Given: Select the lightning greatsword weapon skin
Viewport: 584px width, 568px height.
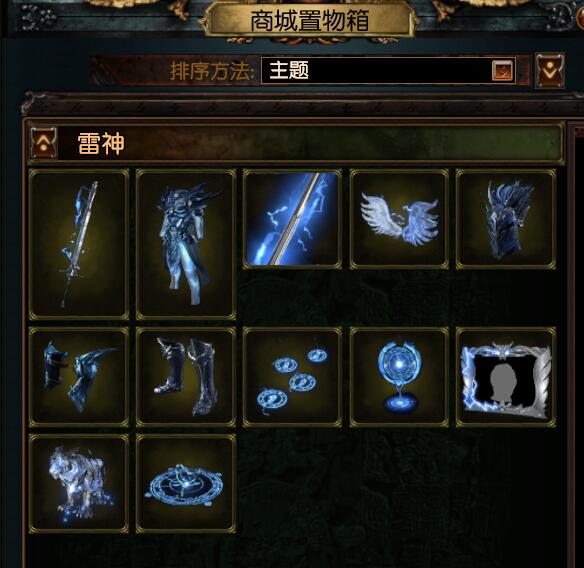Looking at the screenshot, I should (79, 244).
